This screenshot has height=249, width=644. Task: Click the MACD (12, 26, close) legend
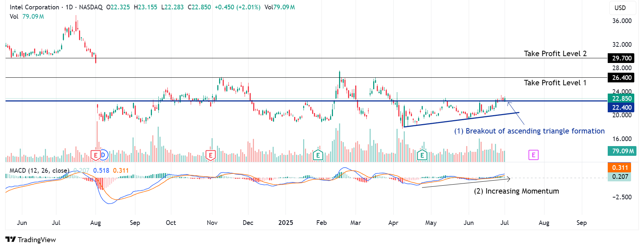coord(40,171)
